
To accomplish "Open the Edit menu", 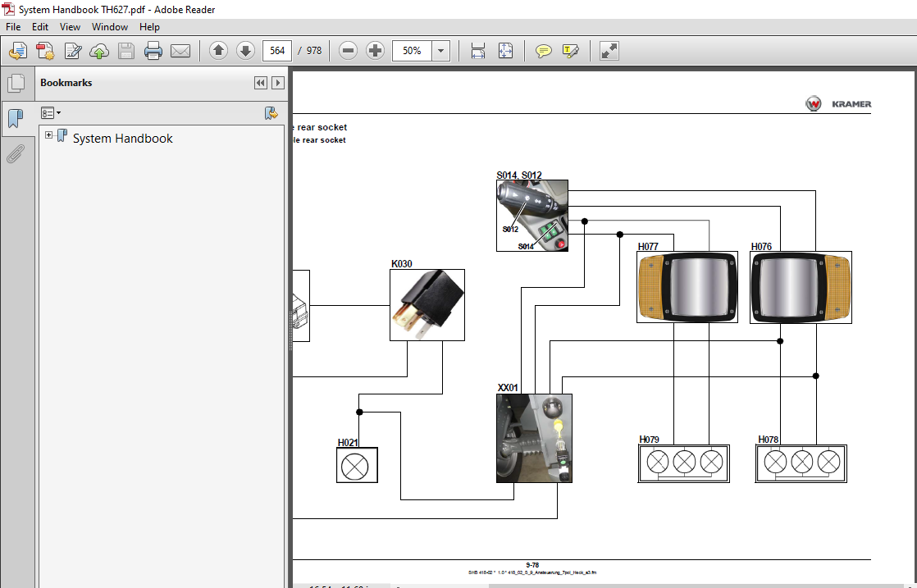I will tap(39, 27).
